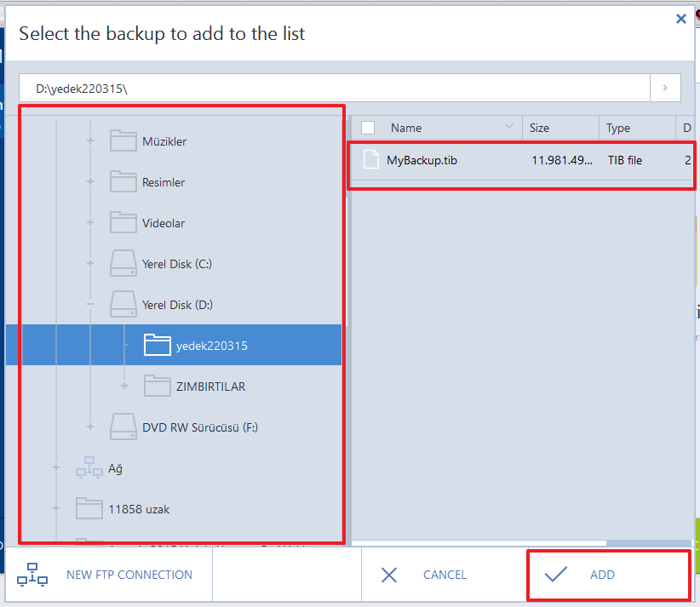Click the horizontal scrollbar under the file list

point(647,542)
